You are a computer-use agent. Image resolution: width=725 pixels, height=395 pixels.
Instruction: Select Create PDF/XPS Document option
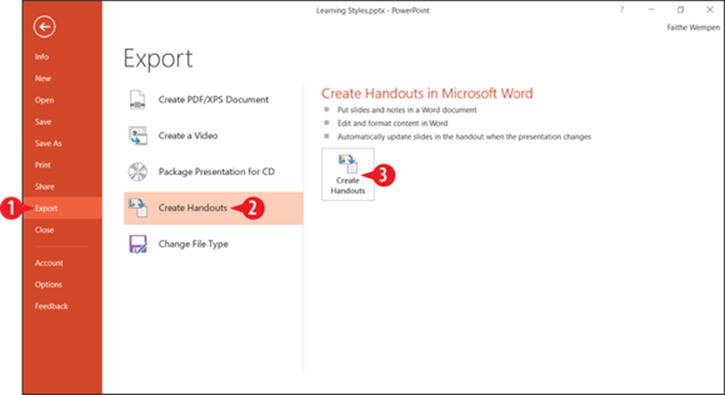[213, 99]
